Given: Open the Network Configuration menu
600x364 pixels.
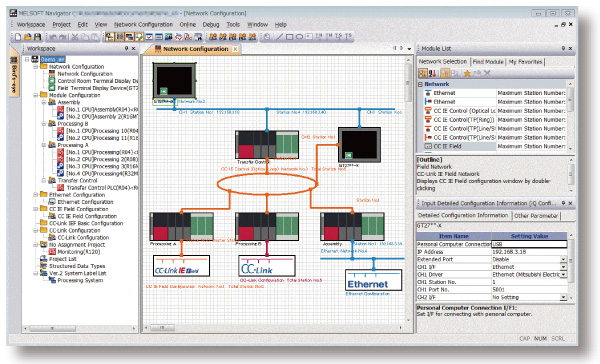Looking at the screenshot, I should (x=143, y=24).
